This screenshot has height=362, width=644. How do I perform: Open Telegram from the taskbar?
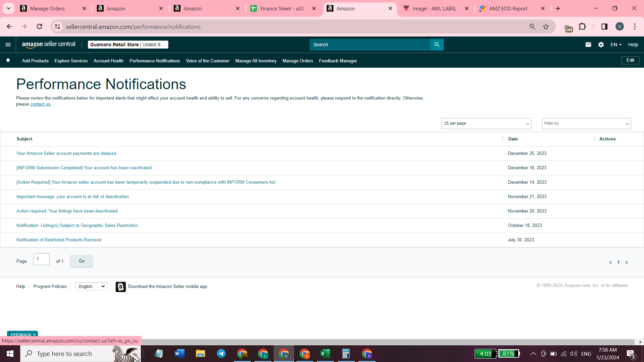click(x=221, y=354)
